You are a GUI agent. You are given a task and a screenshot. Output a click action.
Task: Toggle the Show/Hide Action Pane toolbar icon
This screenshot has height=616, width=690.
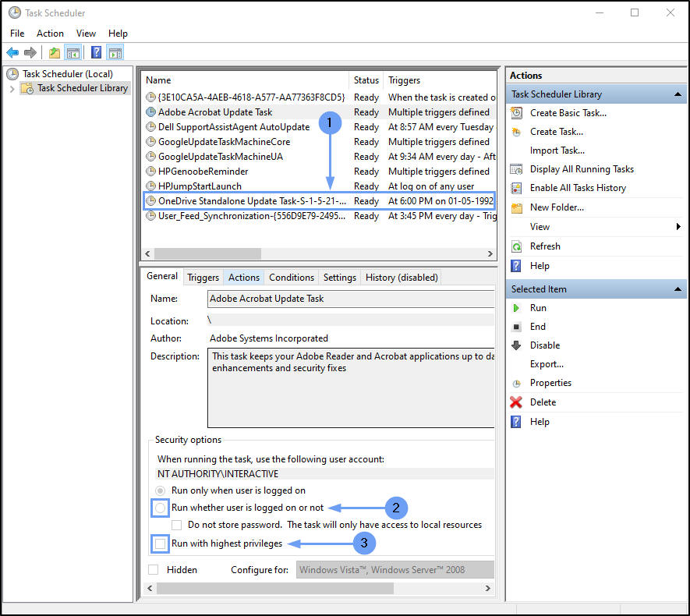[115, 53]
